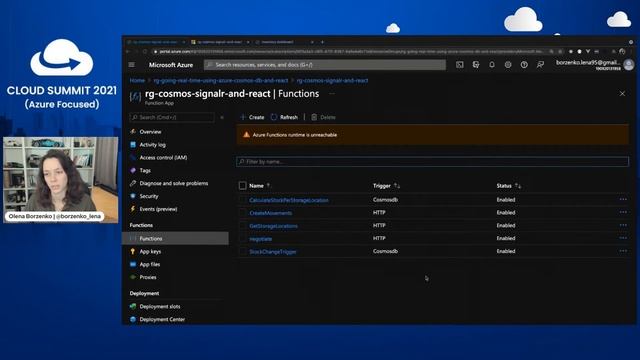Open the ellipsis menu for CalculateStockPerStorageLocation
The width and height of the screenshot is (640, 360).
coord(623,200)
